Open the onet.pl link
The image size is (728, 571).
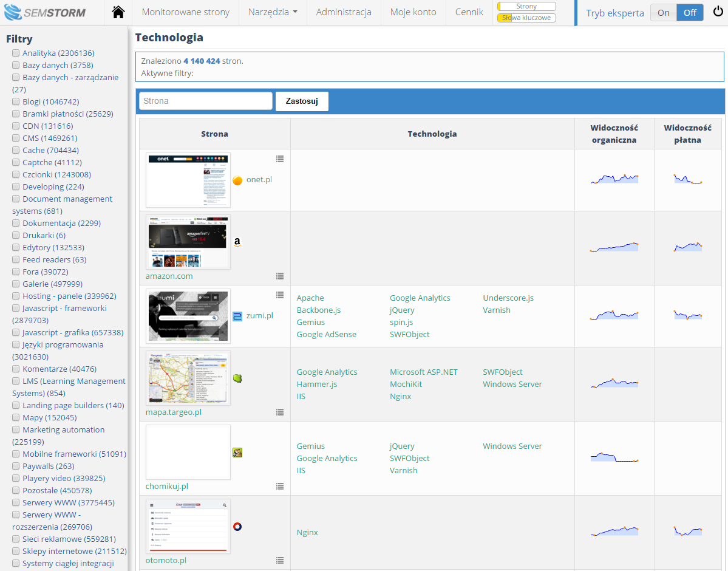point(259,179)
